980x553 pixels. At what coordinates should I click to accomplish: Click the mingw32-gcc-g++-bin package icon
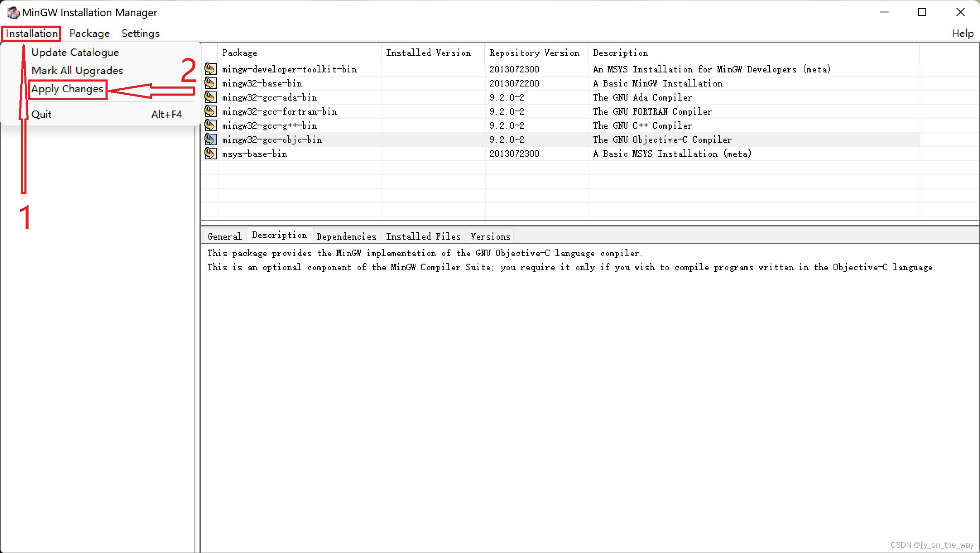[210, 125]
